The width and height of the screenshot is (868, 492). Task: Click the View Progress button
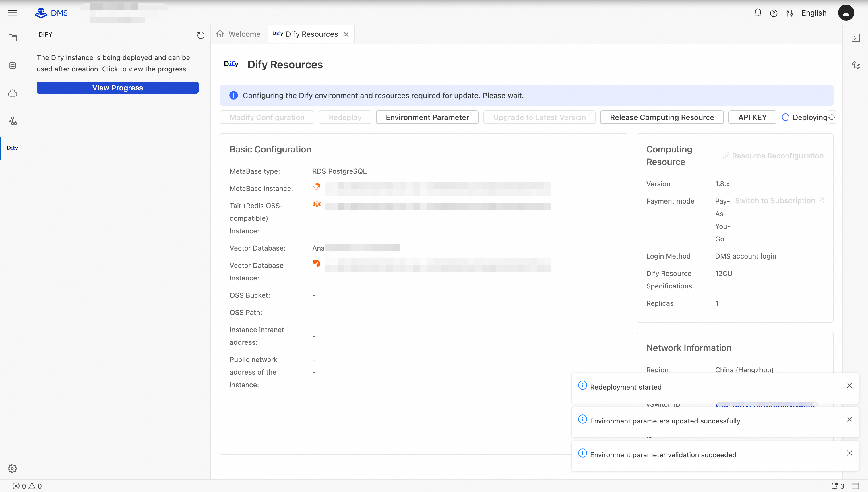coord(118,88)
